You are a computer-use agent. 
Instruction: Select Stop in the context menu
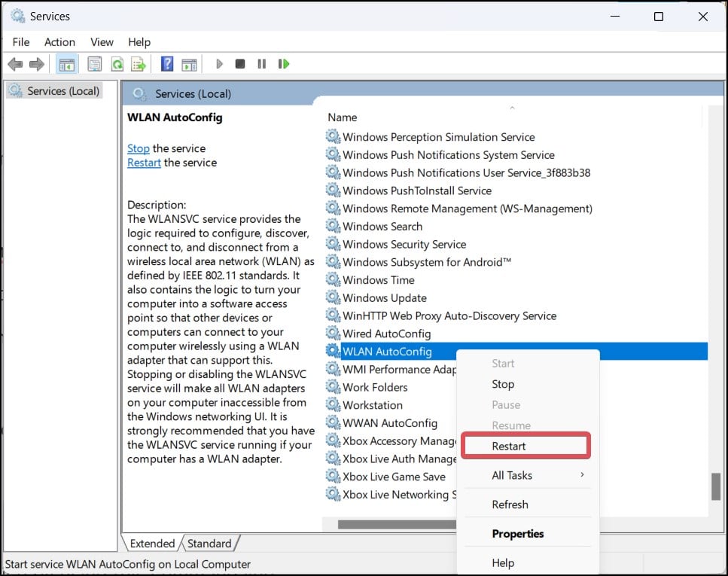[x=503, y=384]
